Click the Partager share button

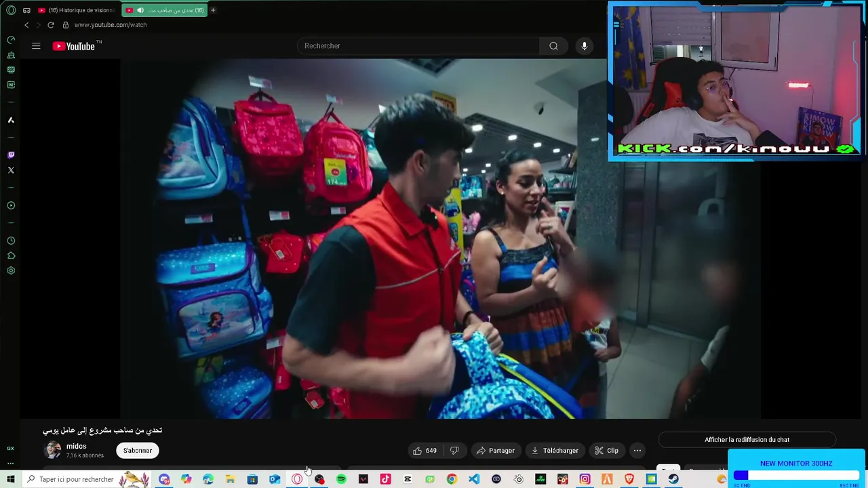coord(496,451)
